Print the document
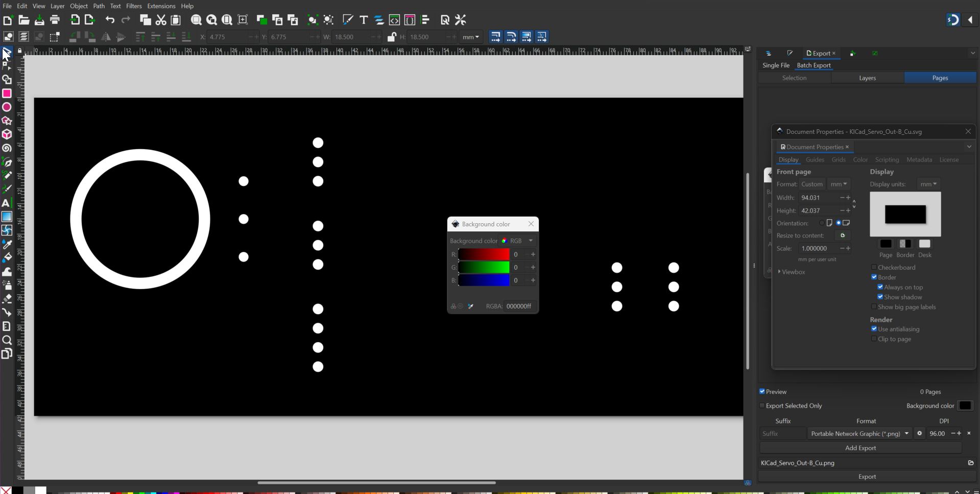This screenshot has width=980, height=494. pos(55,20)
